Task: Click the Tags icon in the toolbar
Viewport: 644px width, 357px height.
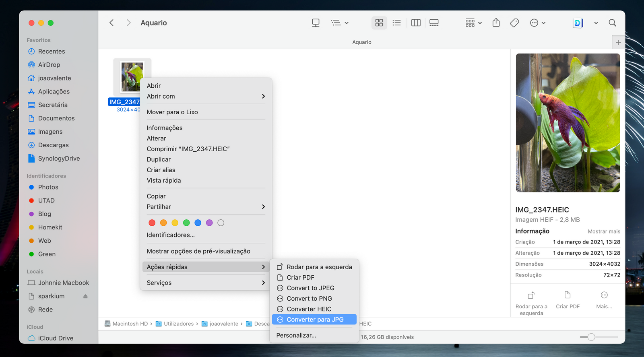Action: click(x=514, y=23)
